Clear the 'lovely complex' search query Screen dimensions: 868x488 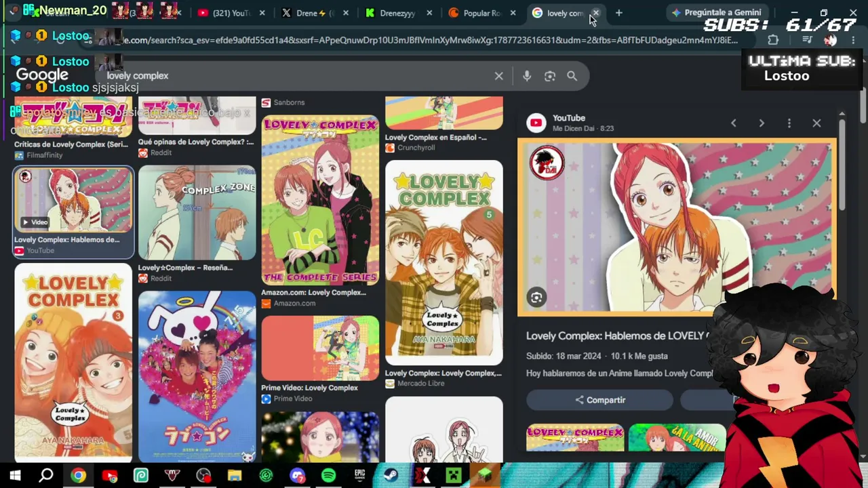[x=498, y=76]
